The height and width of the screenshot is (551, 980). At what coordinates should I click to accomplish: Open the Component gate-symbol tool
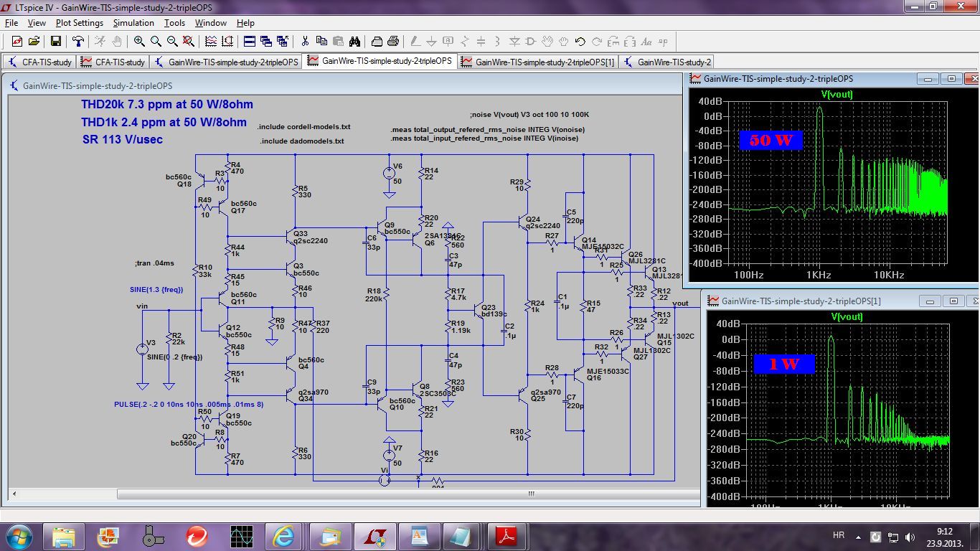pyautogui.click(x=531, y=42)
